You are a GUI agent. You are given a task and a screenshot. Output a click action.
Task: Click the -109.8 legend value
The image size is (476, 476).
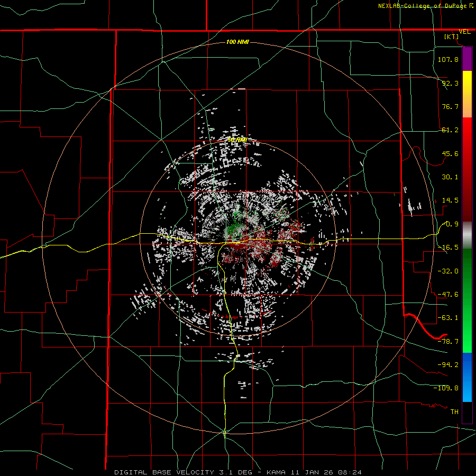pyautogui.click(x=446, y=388)
